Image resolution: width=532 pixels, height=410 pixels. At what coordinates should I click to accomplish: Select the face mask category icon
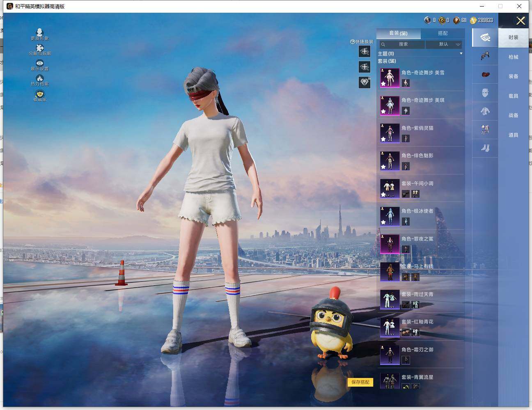coord(485,93)
